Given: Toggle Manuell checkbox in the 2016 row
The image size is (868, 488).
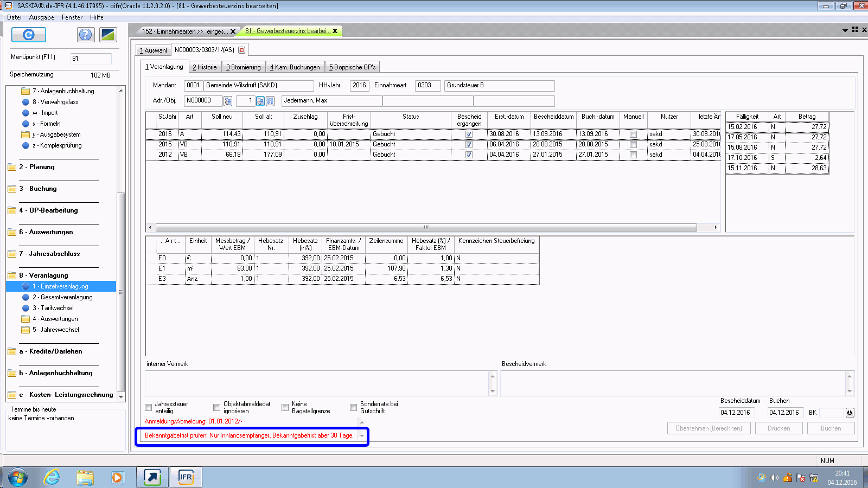Looking at the screenshot, I should pos(633,134).
